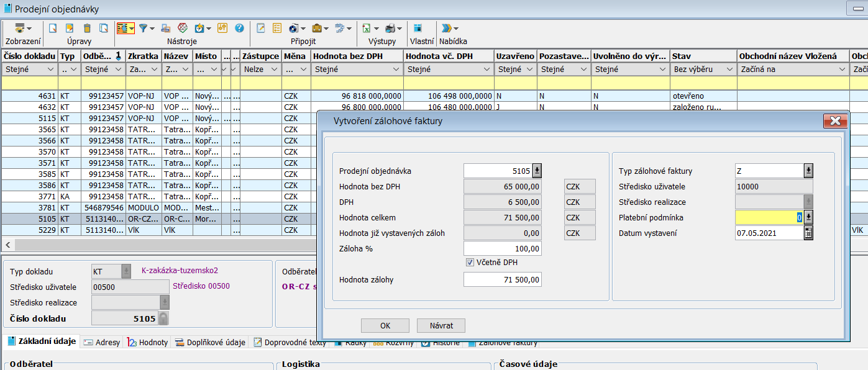Expand the Typ zálohové faktury dropdown
The width and height of the screenshot is (868, 370).
(808, 171)
